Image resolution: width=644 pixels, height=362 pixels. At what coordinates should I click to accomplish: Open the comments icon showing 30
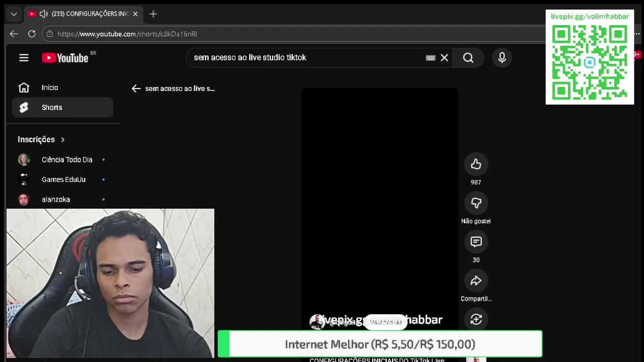[x=476, y=242]
